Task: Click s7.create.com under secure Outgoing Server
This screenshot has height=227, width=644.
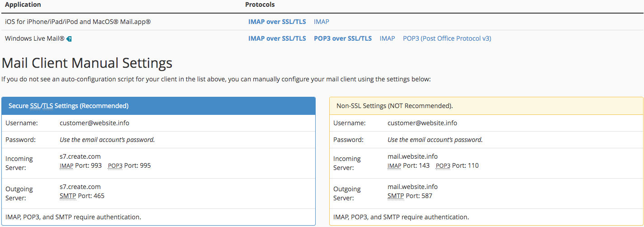Action: (x=80, y=187)
